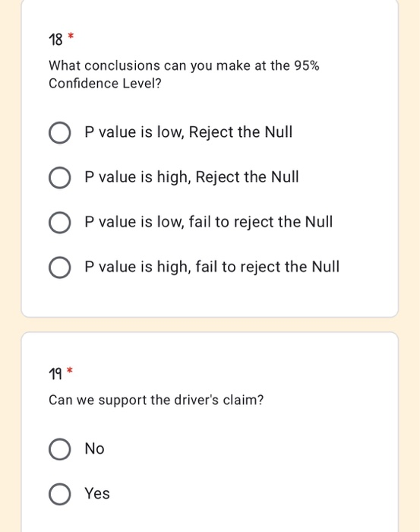Click the red required asterisk beside 18
The image size is (420, 532).
point(71,36)
